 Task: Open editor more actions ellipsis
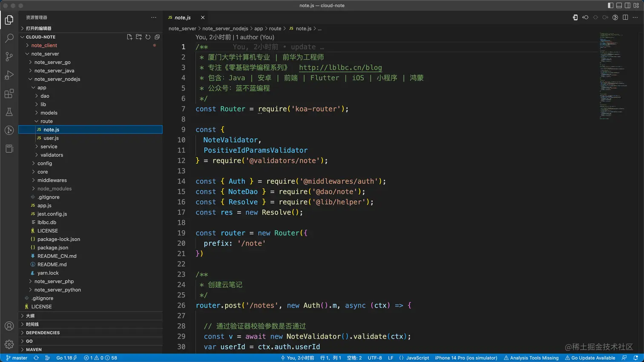coord(635,17)
